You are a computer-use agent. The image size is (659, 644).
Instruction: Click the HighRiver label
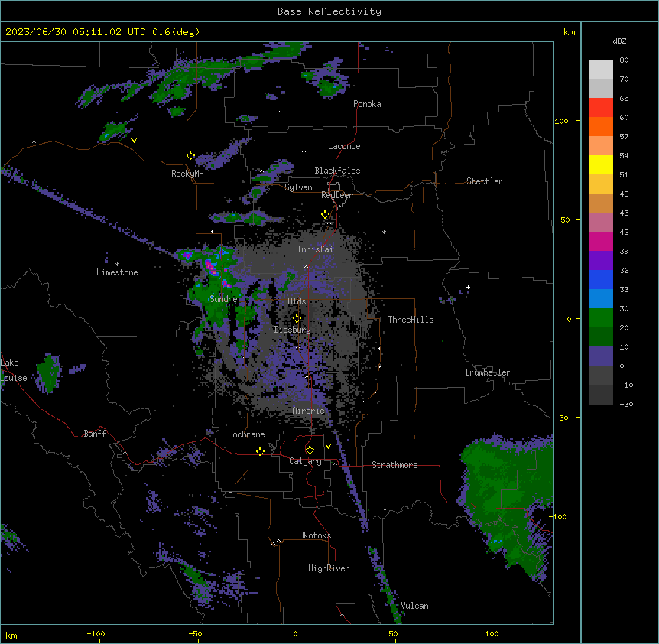[x=329, y=568]
